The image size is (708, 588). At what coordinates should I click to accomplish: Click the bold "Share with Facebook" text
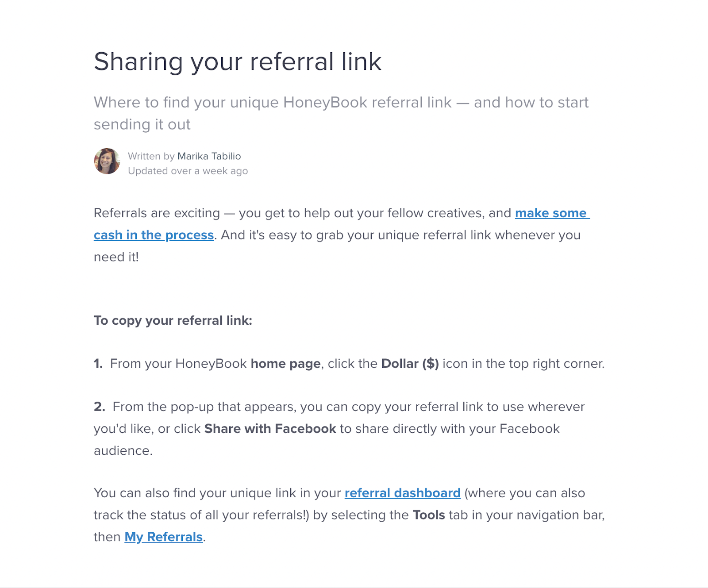(270, 429)
